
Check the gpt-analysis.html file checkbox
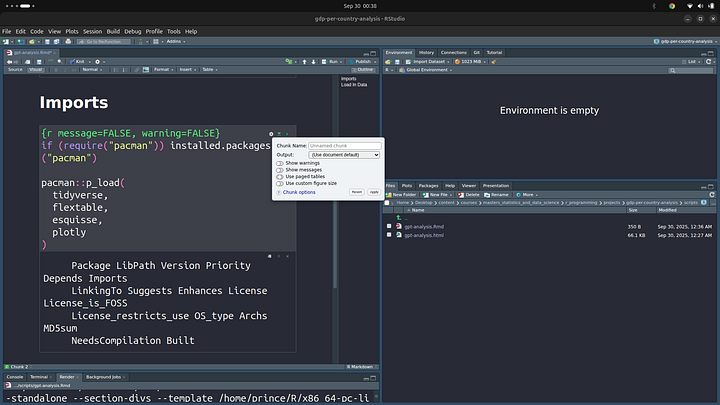389,235
